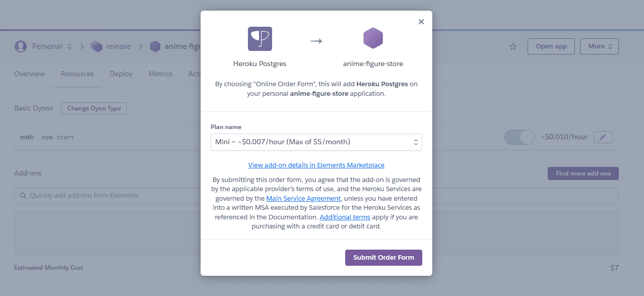The height and width of the screenshot is (296, 644).
Task: Click the Find more add-ons button
Action: [x=583, y=173]
